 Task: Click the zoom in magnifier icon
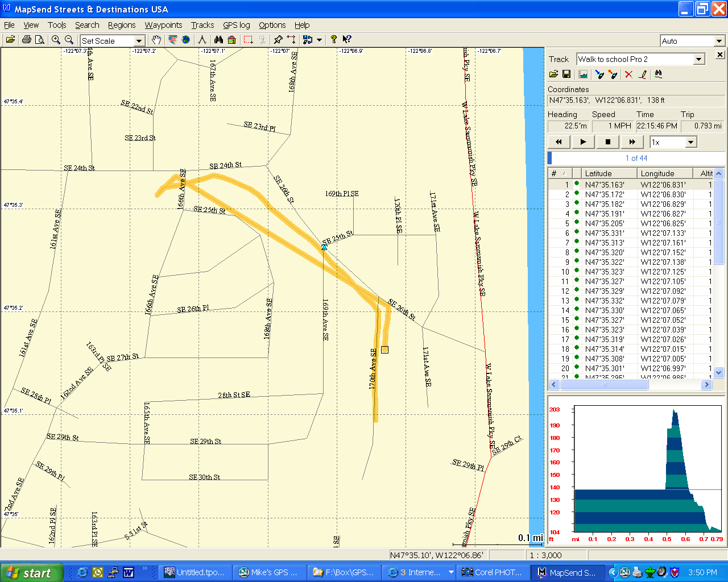tap(56, 40)
